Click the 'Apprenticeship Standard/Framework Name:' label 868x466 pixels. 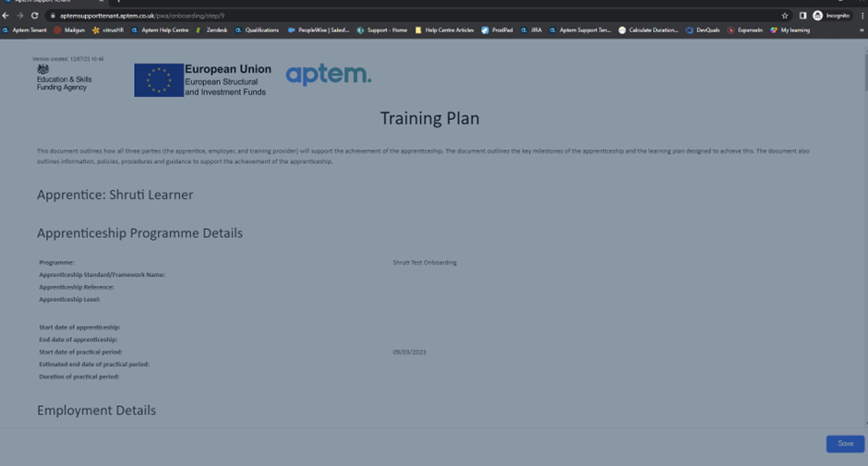click(x=102, y=274)
